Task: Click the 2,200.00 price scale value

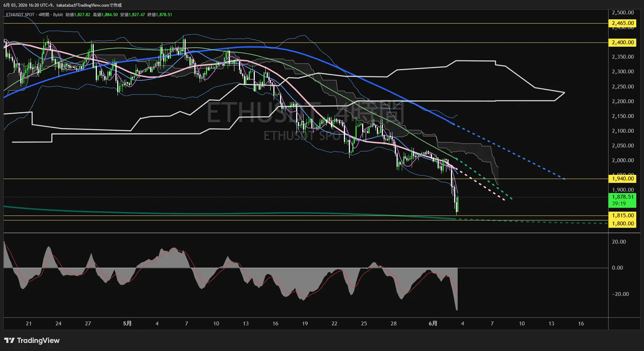Action: 623,101
